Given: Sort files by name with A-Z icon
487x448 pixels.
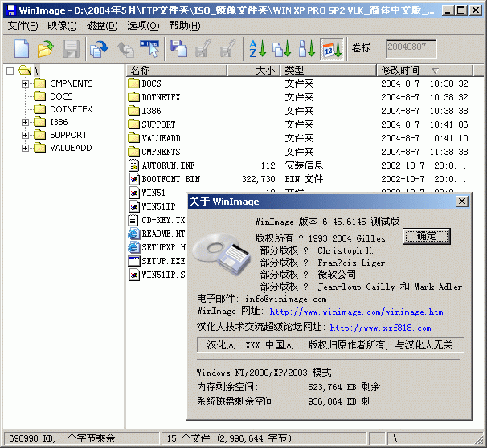Looking at the screenshot, I should (257, 49).
